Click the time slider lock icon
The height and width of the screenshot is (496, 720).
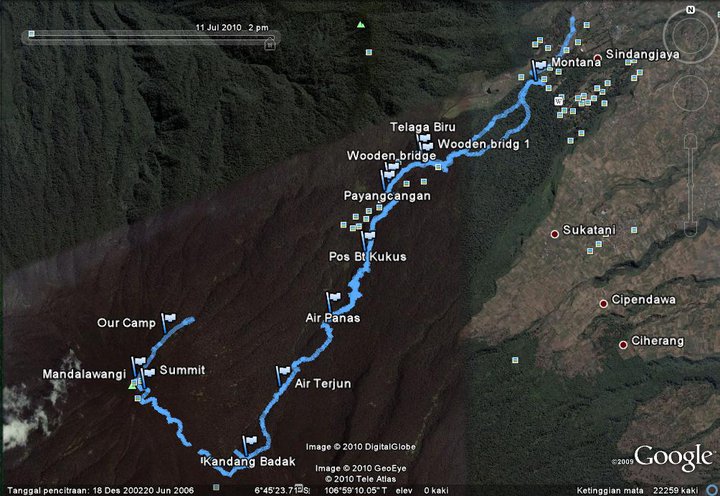coord(270,44)
